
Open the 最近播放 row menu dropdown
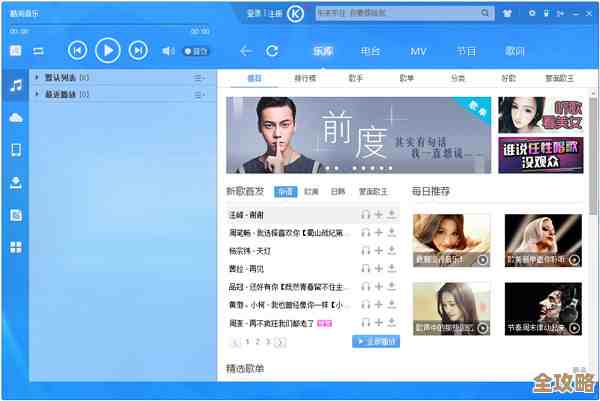[x=199, y=95]
